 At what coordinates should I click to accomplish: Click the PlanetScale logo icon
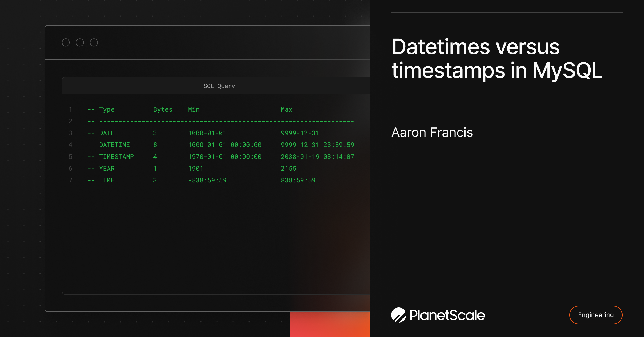click(399, 315)
